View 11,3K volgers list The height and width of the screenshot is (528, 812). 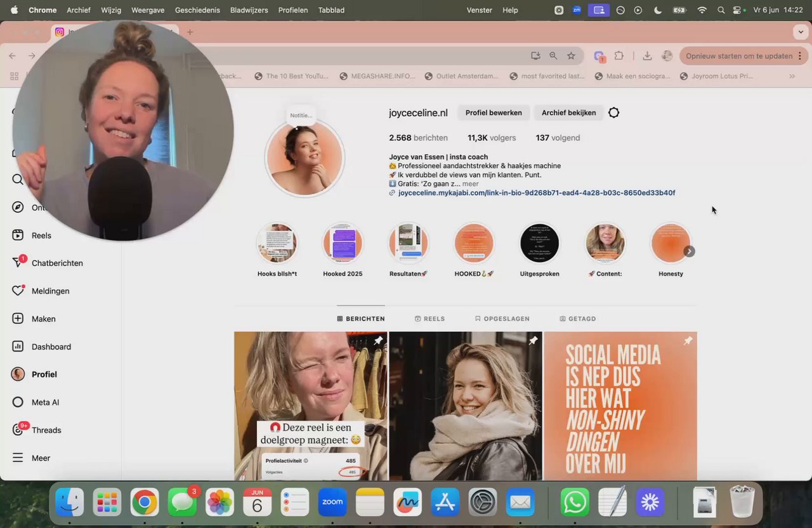point(492,138)
